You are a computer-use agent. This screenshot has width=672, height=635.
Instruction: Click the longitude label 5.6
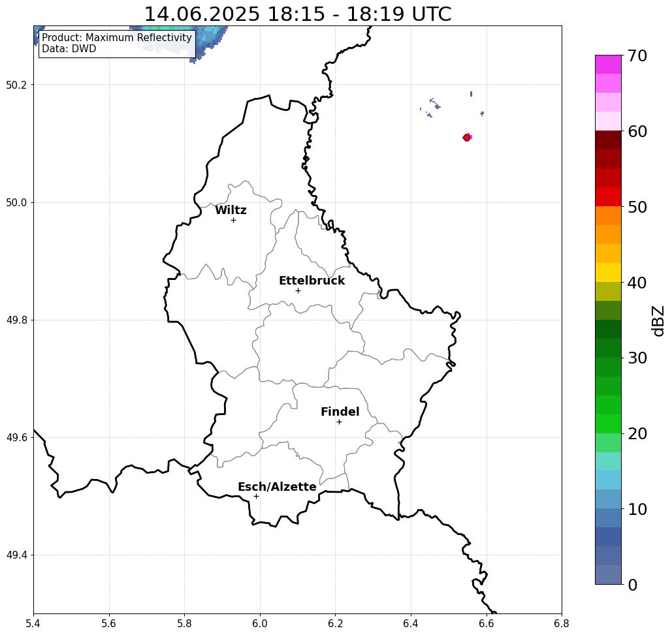point(109,623)
